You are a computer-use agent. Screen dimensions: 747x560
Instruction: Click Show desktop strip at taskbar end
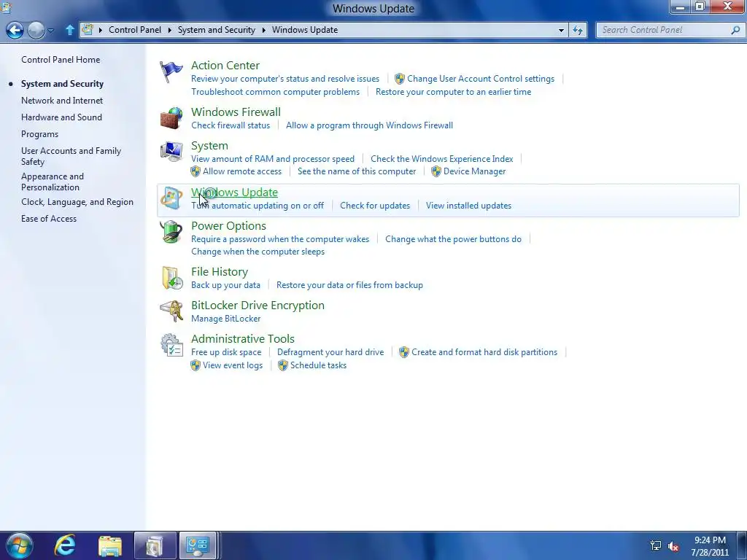coord(742,545)
